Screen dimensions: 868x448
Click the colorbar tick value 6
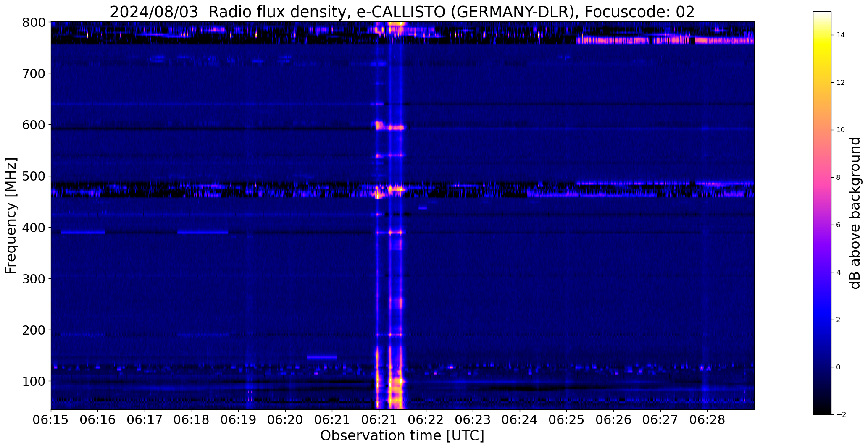839,225
